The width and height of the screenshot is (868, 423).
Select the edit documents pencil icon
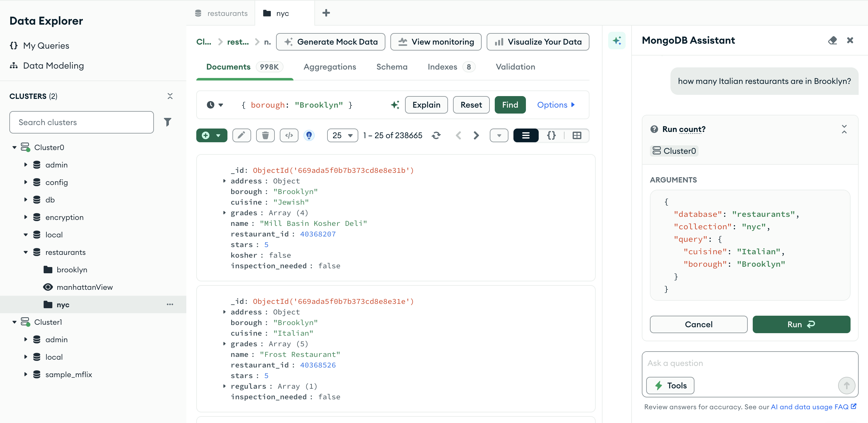coord(241,135)
